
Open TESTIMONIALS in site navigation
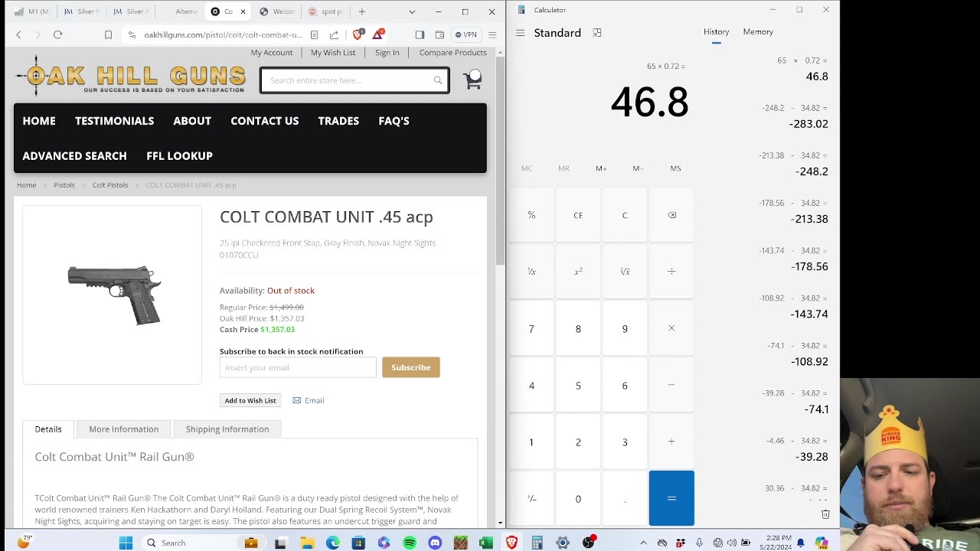[x=114, y=121]
